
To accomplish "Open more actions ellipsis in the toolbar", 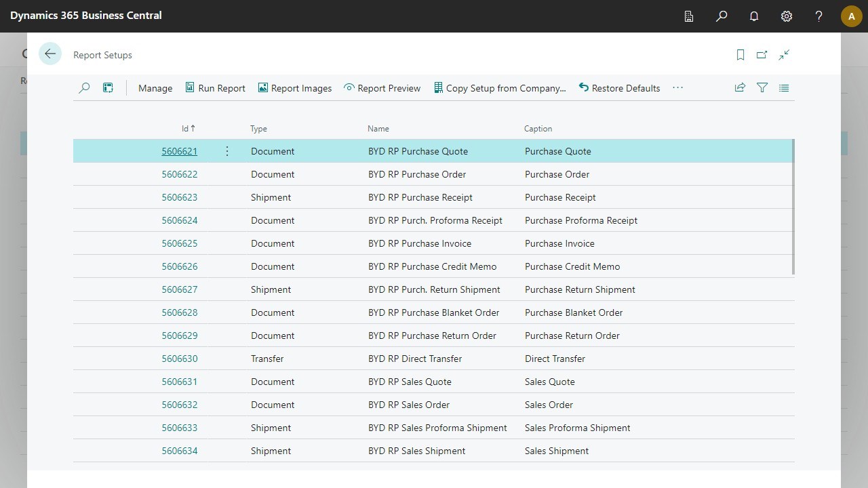I will coord(677,87).
